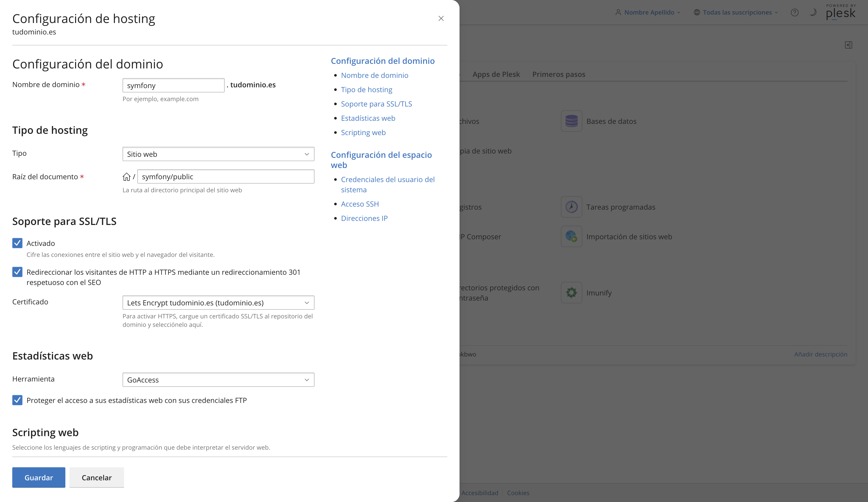The image size is (868, 502).
Task: Open Bases de datos label
Action: click(611, 121)
